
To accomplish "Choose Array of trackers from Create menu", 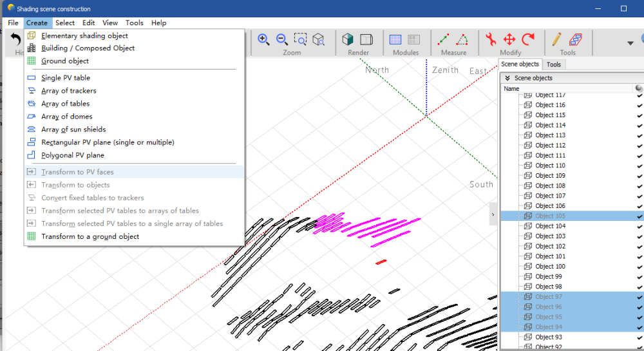I will [x=68, y=91].
